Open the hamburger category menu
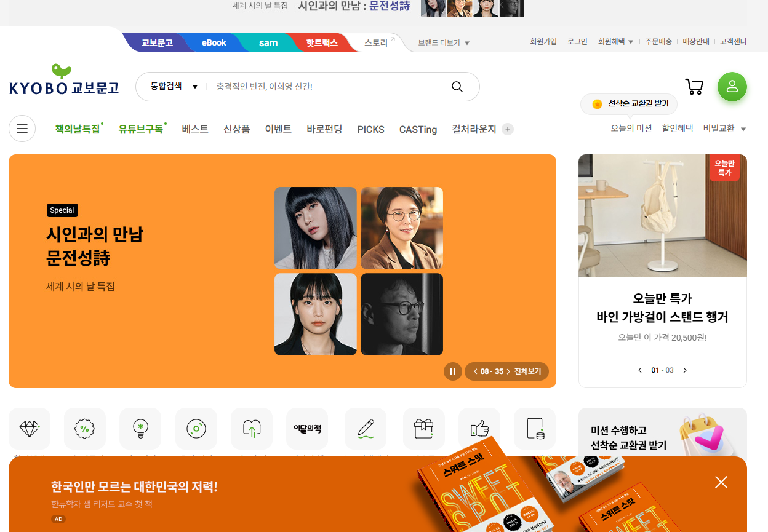This screenshot has height=532, width=768. [x=22, y=129]
